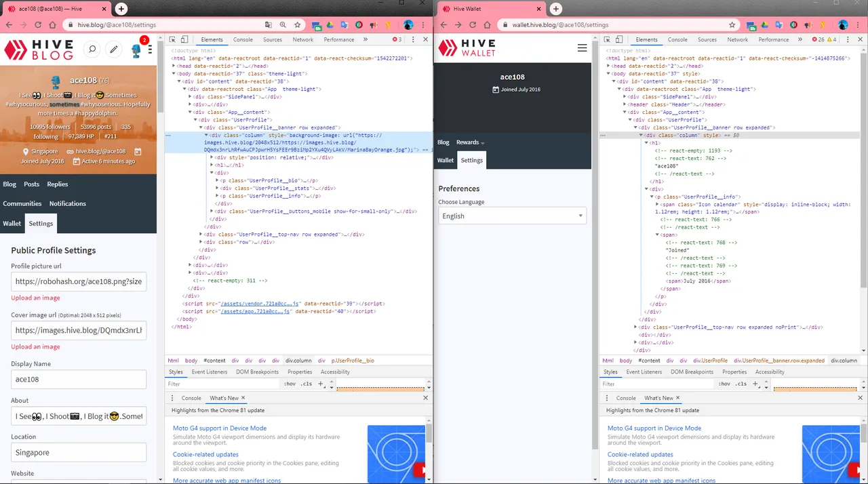Open the Posts tab on Hive Blog profile

click(x=31, y=184)
